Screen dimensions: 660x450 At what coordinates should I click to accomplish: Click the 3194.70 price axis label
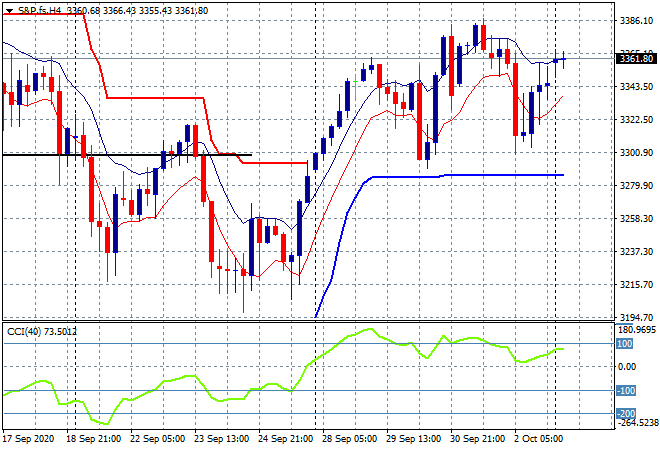point(636,317)
